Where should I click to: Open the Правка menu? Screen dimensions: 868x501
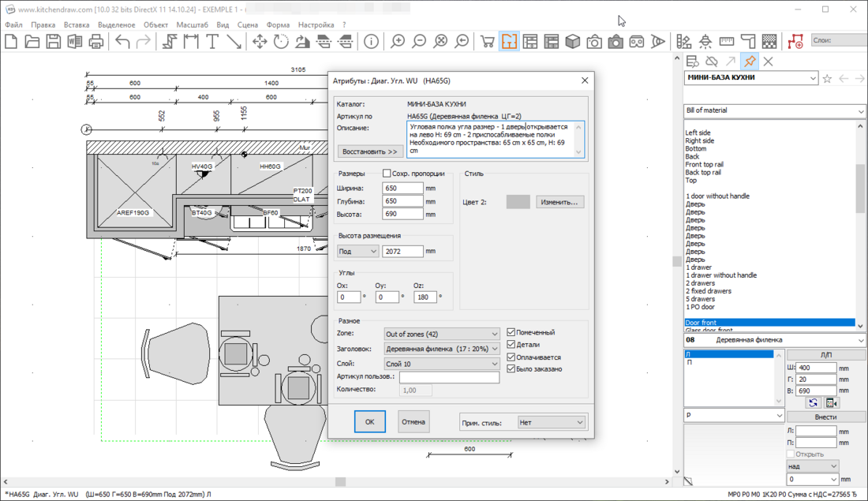point(43,25)
